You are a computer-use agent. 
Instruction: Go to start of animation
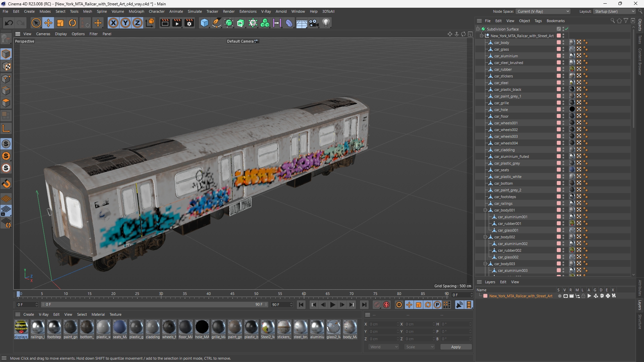301,305
